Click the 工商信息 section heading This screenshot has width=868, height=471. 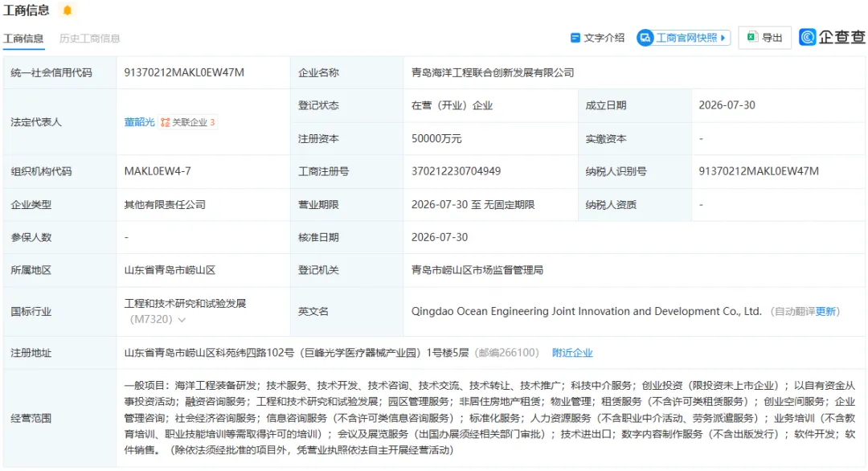(x=26, y=10)
